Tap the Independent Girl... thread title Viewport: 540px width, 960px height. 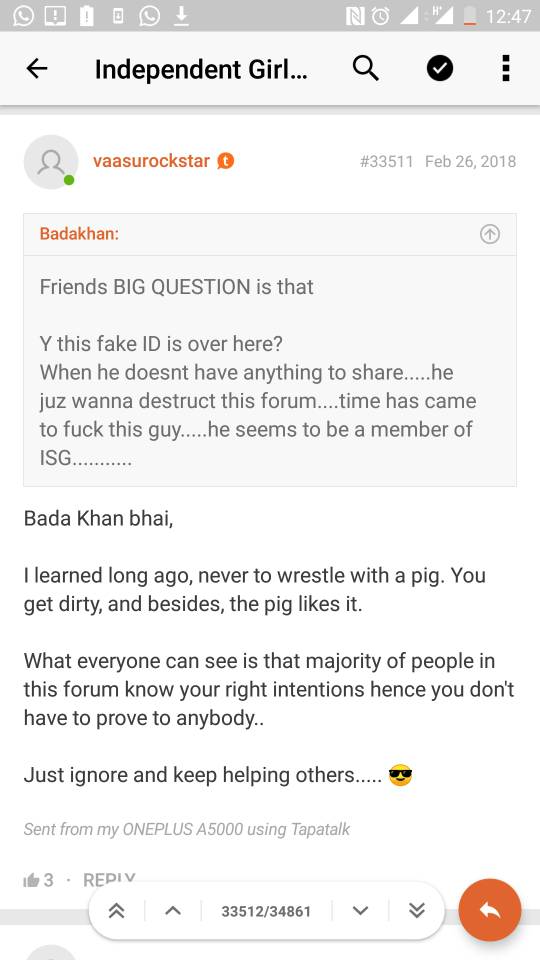201,69
